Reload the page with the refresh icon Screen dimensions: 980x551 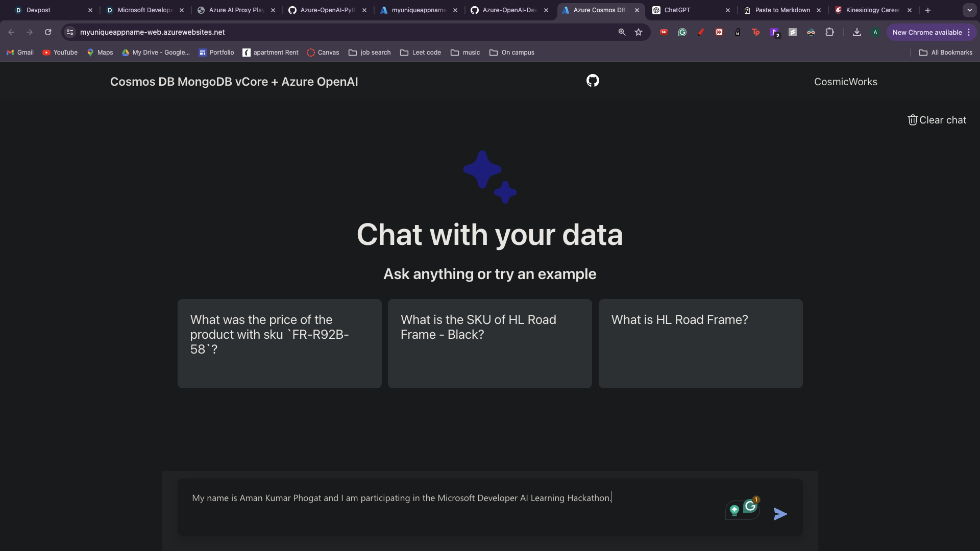pyautogui.click(x=48, y=32)
